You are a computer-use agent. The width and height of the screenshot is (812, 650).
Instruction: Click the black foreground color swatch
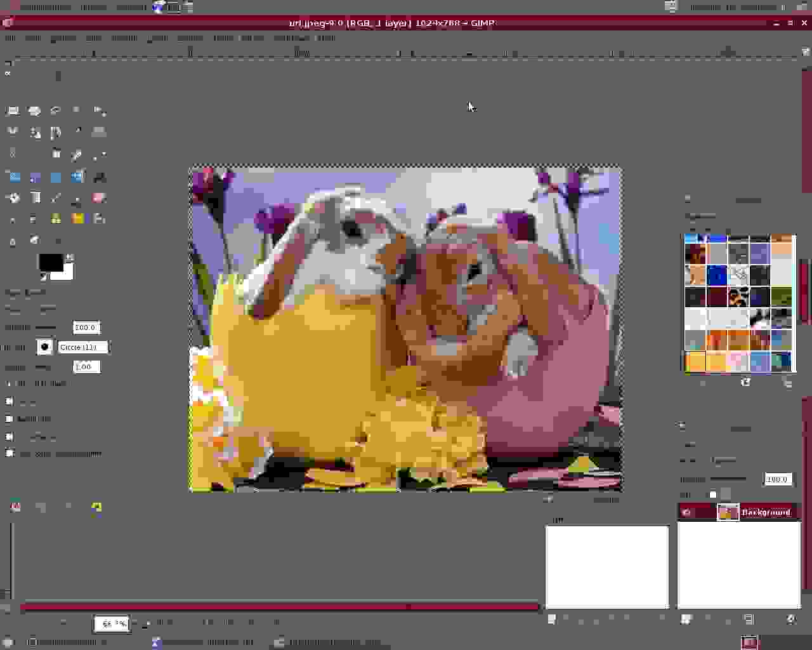coord(50,262)
